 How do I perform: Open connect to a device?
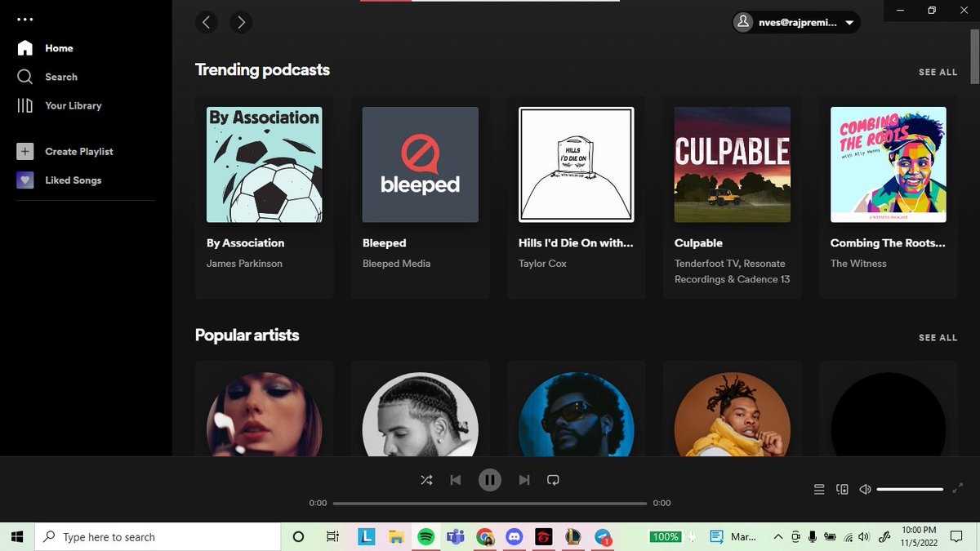pos(842,490)
